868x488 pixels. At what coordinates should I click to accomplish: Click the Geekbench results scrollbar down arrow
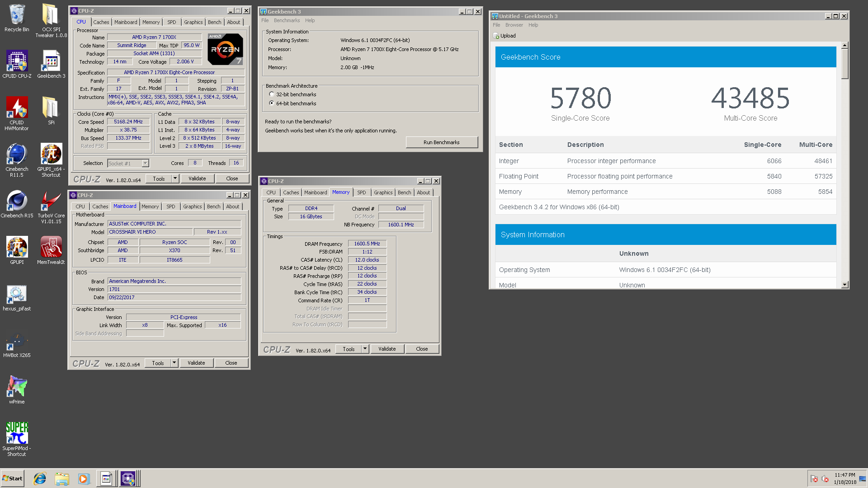(844, 285)
